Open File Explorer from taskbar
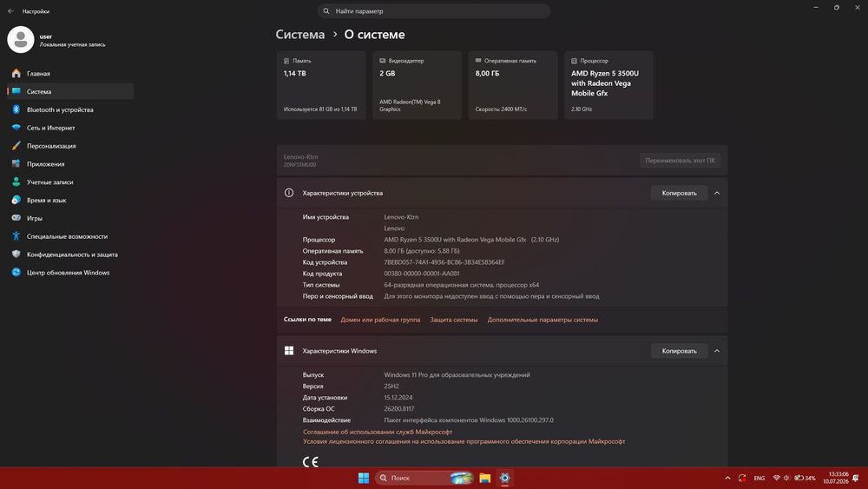This screenshot has height=489, width=868. [x=485, y=478]
